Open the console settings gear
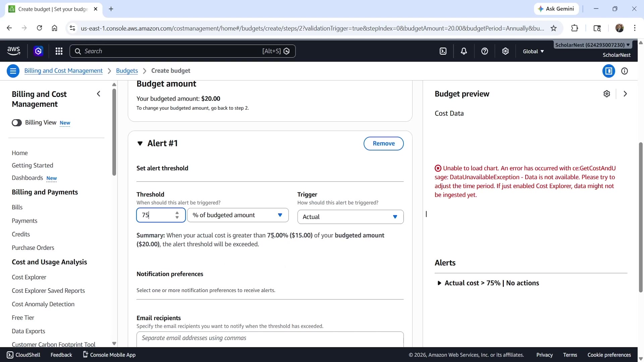Image resolution: width=644 pixels, height=362 pixels. click(x=505, y=51)
